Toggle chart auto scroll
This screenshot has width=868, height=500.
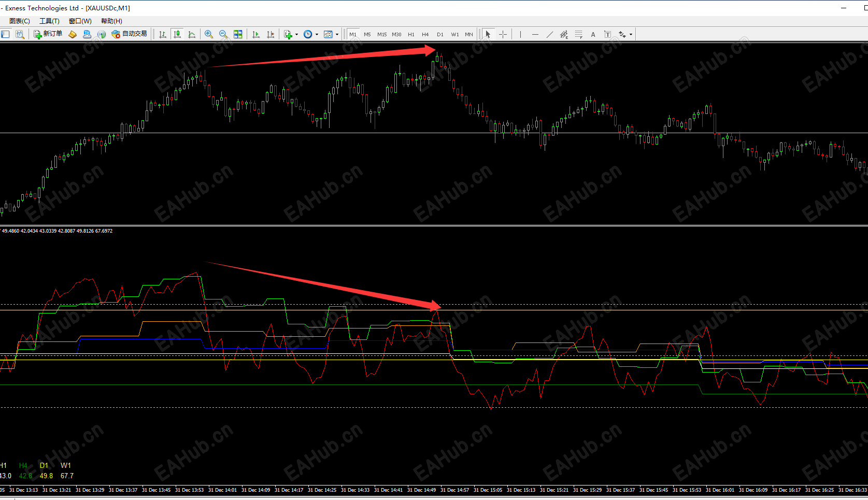[x=256, y=34]
